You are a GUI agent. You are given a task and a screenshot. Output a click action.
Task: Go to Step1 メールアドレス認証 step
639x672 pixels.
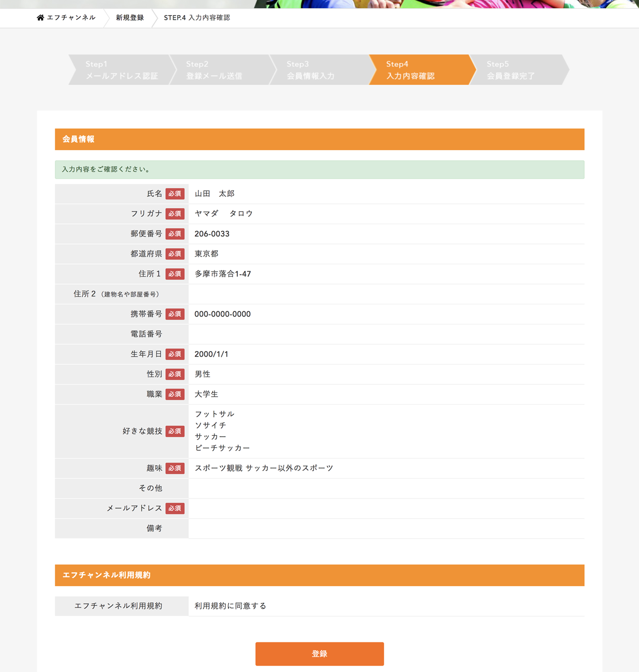121,70
